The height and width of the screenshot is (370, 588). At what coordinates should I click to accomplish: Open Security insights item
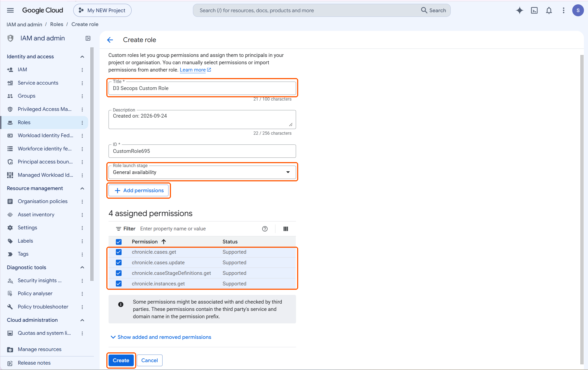(x=40, y=281)
